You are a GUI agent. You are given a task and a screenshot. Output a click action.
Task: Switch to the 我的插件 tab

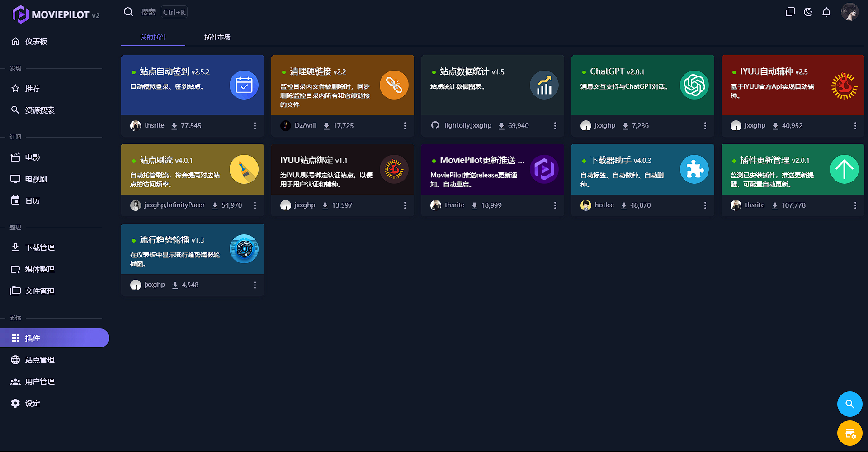pyautogui.click(x=153, y=37)
